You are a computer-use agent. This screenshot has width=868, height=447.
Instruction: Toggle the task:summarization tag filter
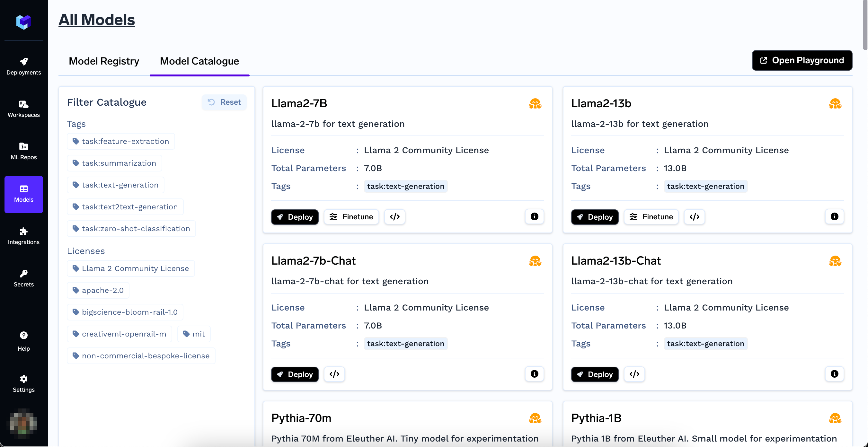(x=114, y=163)
